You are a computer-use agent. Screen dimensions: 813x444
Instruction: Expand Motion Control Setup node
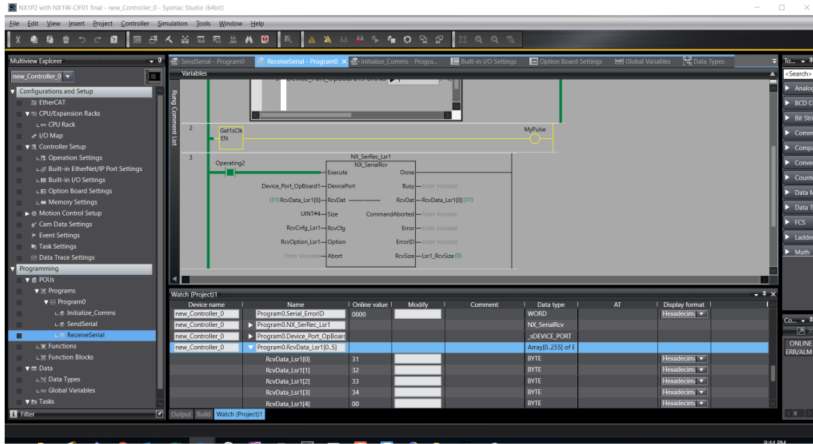click(27, 213)
